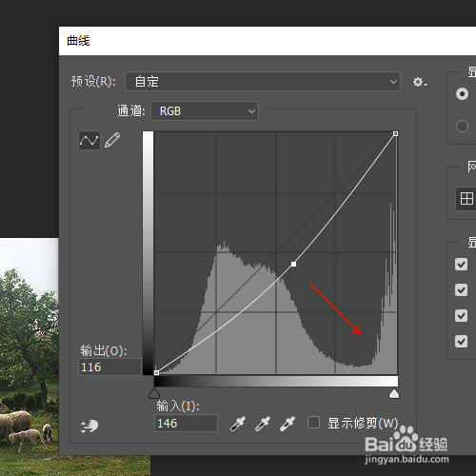This screenshot has width=476, height=476.
Task: Select the edit points curve tool
Action: pyautogui.click(x=89, y=140)
